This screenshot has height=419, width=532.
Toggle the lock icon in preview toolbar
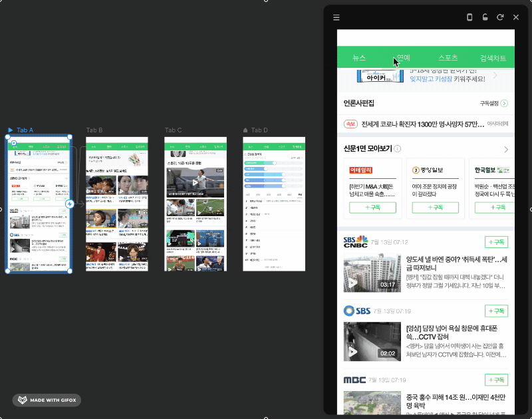tap(485, 17)
